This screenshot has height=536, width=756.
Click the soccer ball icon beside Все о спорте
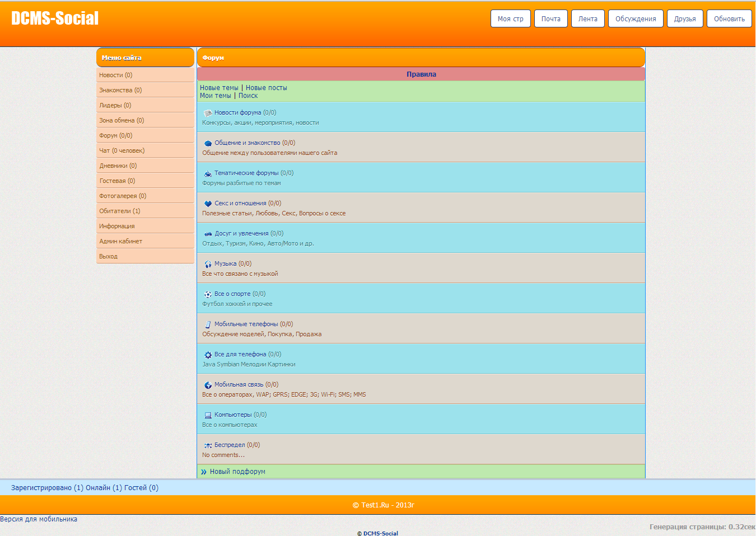pos(208,294)
